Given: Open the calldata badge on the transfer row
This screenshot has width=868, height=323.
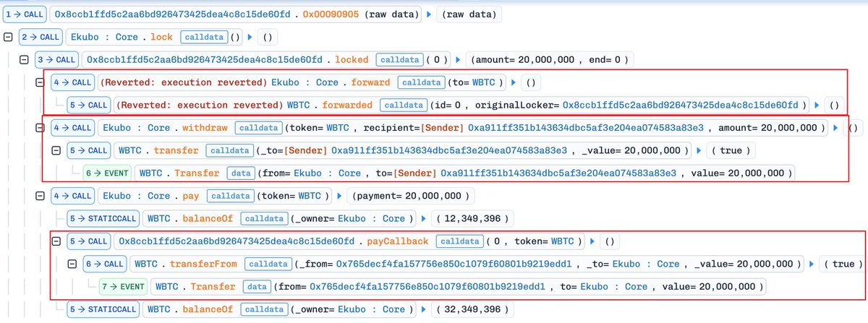Looking at the screenshot, I should 228,151.
